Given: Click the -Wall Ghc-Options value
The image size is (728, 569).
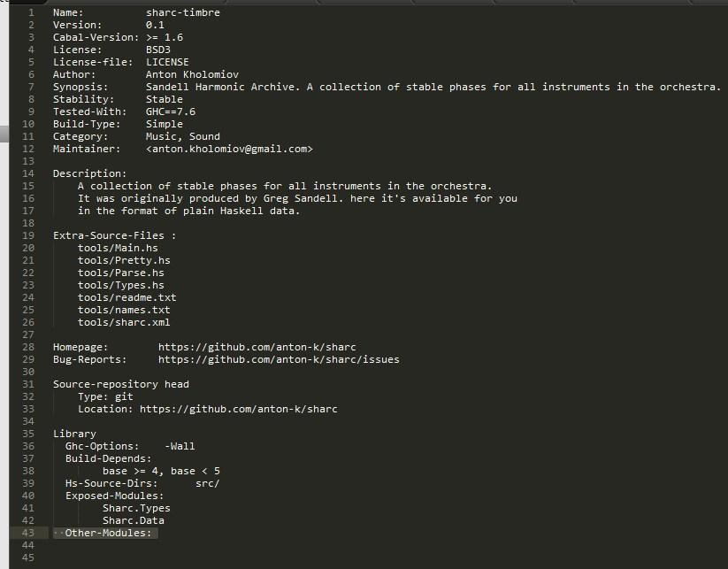Looking at the screenshot, I should pos(180,446).
